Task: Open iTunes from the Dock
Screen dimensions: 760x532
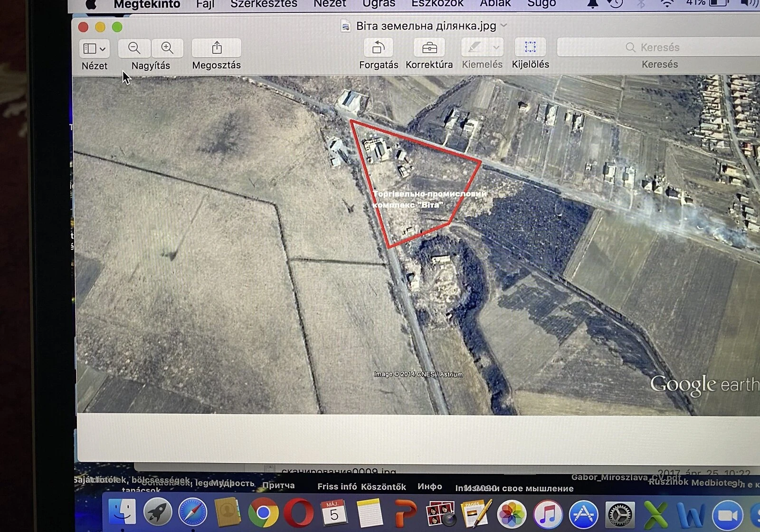Action: click(548, 515)
